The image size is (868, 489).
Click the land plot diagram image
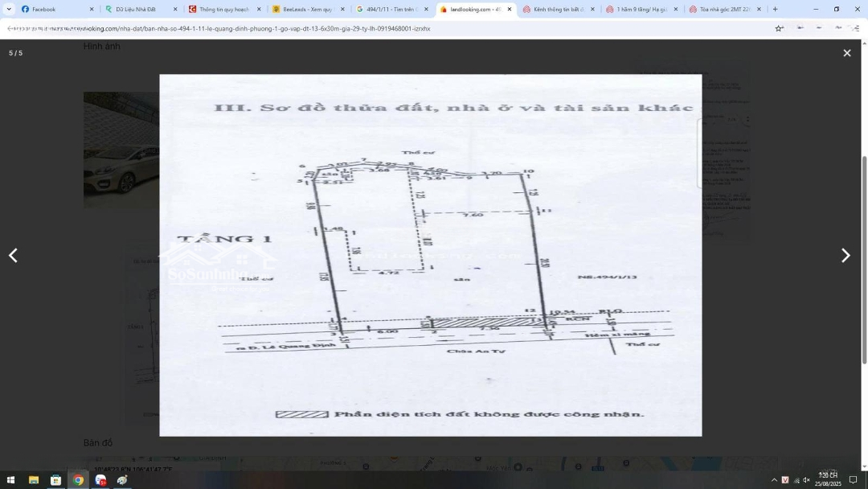click(x=430, y=255)
